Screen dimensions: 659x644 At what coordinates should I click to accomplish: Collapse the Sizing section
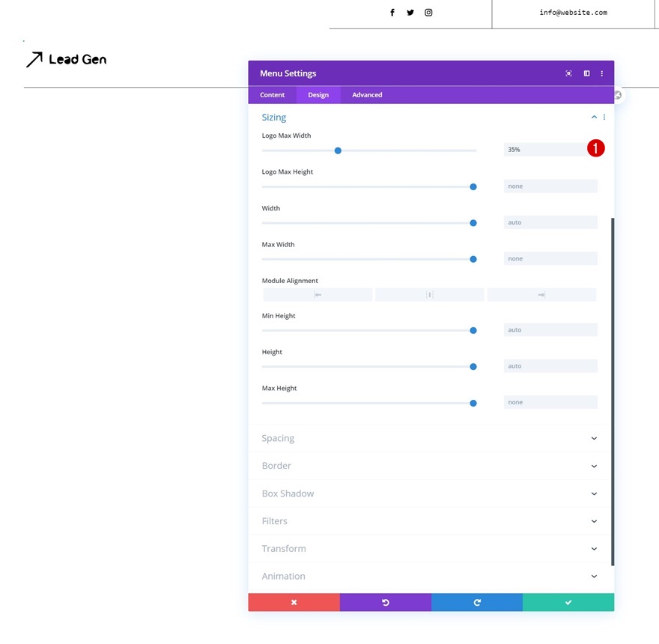click(594, 118)
